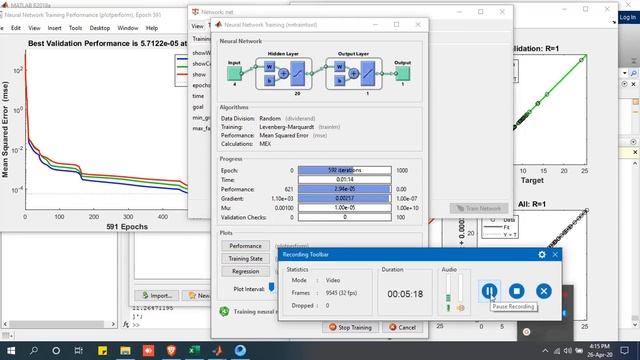Cancel recording with the round X button
The image size is (640, 360).
(x=544, y=291)
